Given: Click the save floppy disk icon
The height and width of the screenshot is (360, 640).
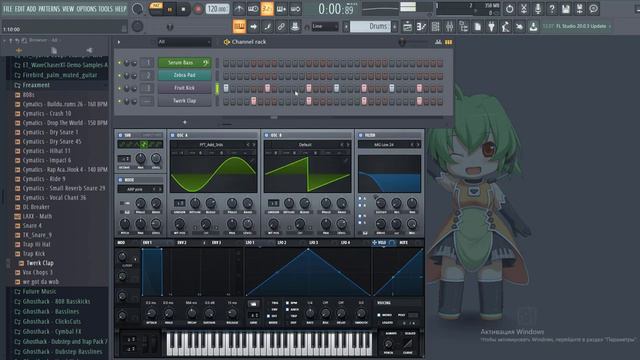Looking at the screenshot, I should tap(566, 9).
